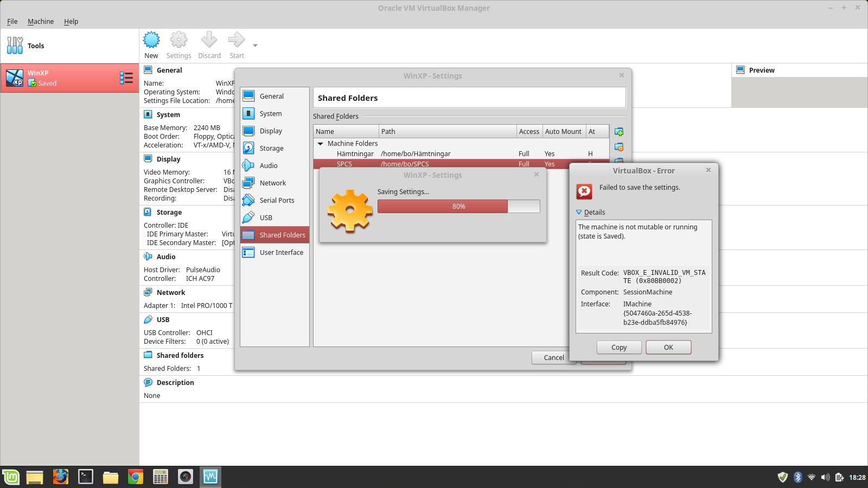Viewport: 868px width, 488px height.
Task: Open the Bluetooth tray icon
Action: tap(798, 477)
